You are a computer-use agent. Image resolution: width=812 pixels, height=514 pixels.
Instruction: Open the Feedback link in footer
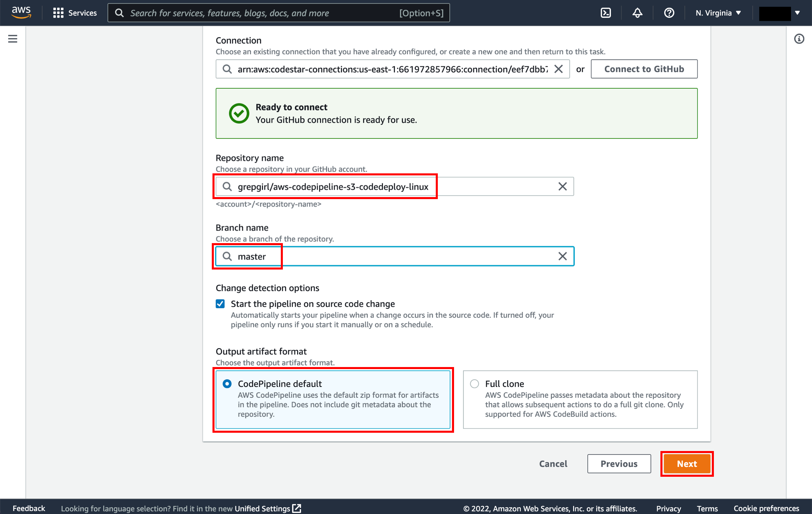click(29, 508)
